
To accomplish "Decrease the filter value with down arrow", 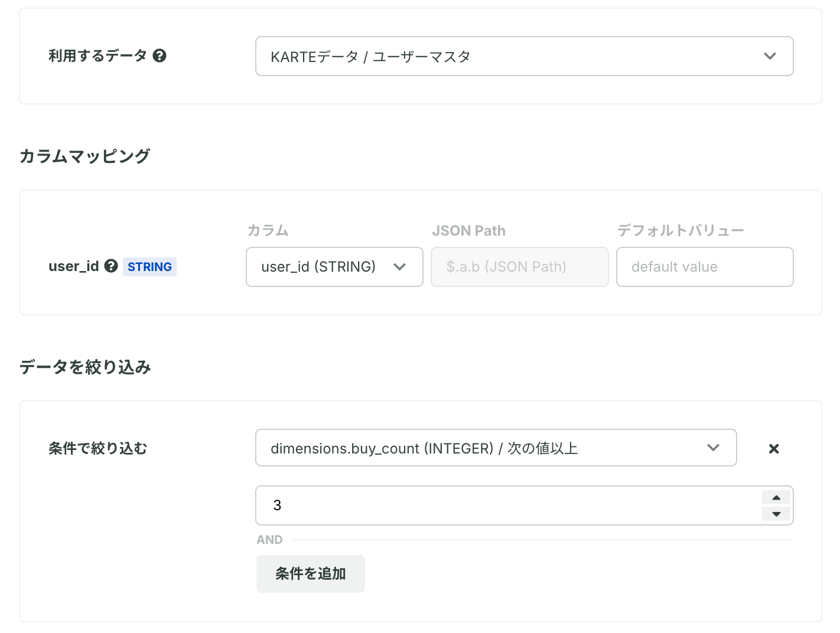I will (776, 514).
